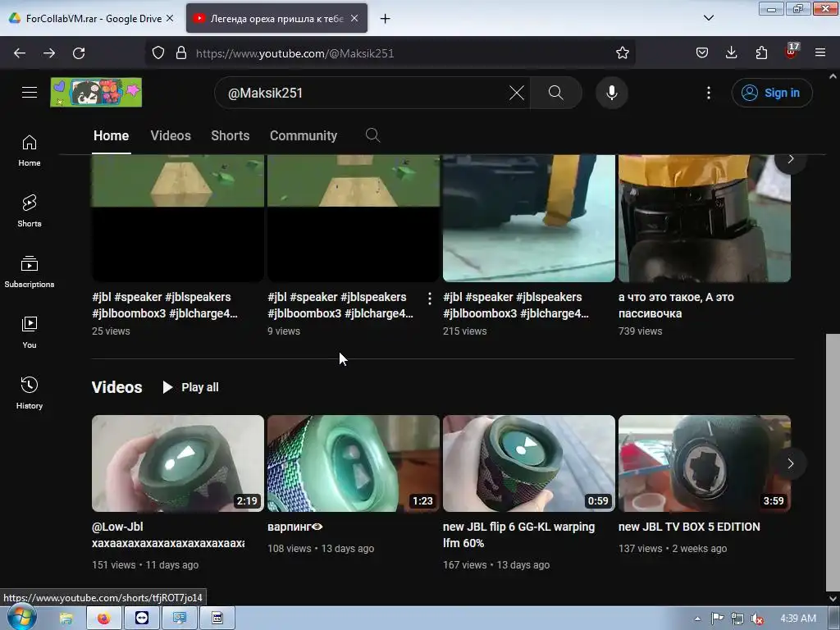Open Shorts in the sidebar
840x630 pixels.
30,212
